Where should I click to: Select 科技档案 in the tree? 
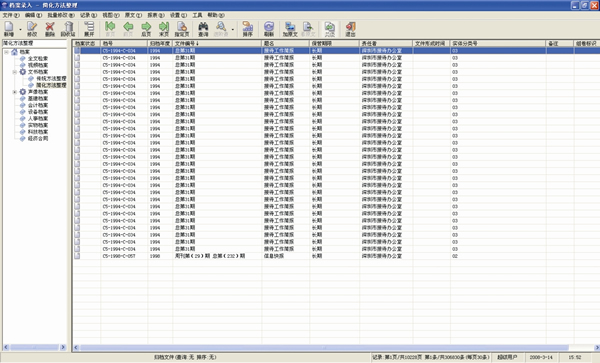38,132
